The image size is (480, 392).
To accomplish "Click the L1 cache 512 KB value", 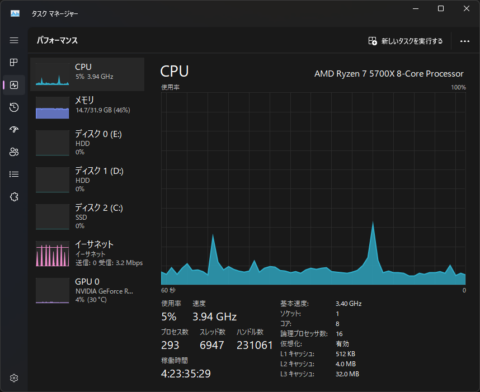I will pyautogui.click(x=345, y=354).
